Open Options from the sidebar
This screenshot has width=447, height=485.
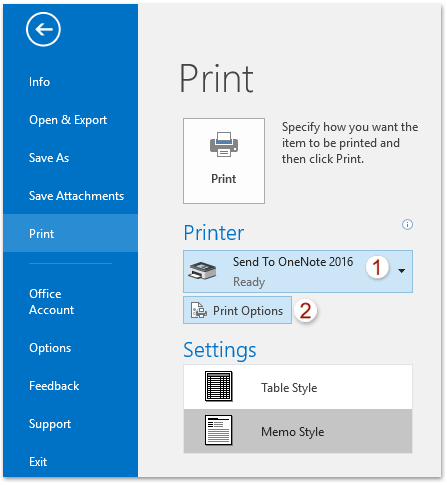(x=50, y=348)
